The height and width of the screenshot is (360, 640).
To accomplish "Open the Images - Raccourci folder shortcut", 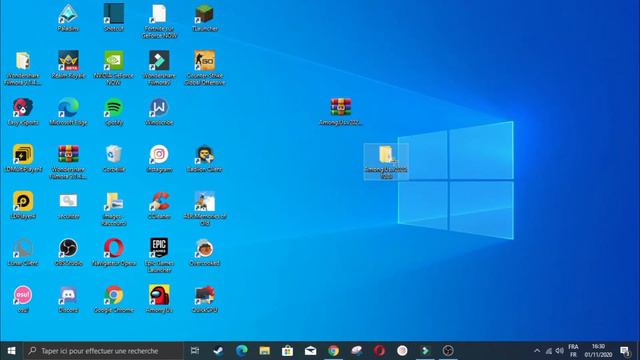I will [x=114, y=209].
